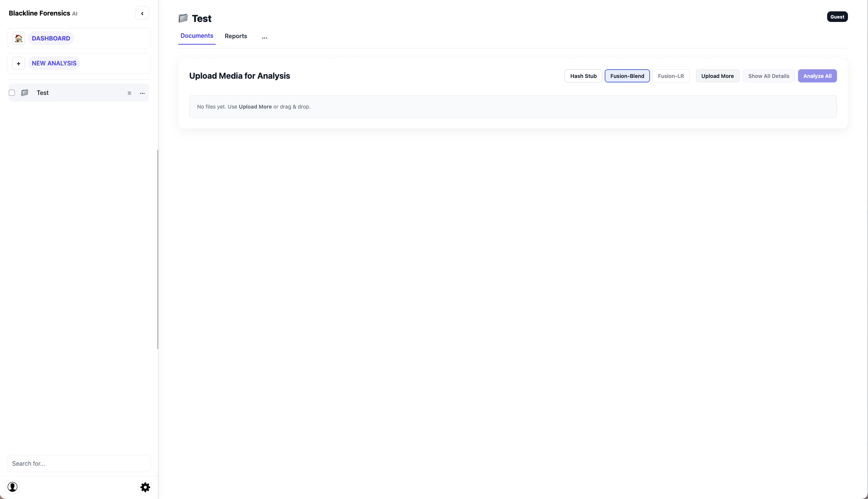Open the overflow menu next to Reports tab

(x=264, y=37)
